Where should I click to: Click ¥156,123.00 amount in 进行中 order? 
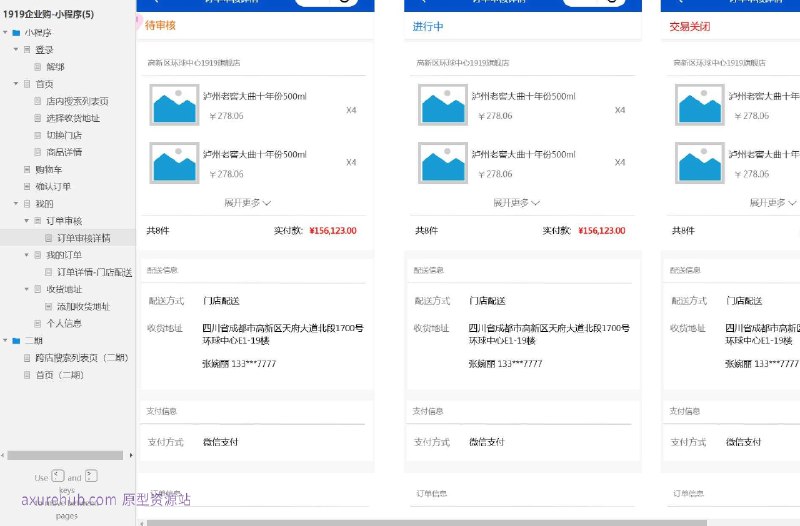[x=602, y=231]
